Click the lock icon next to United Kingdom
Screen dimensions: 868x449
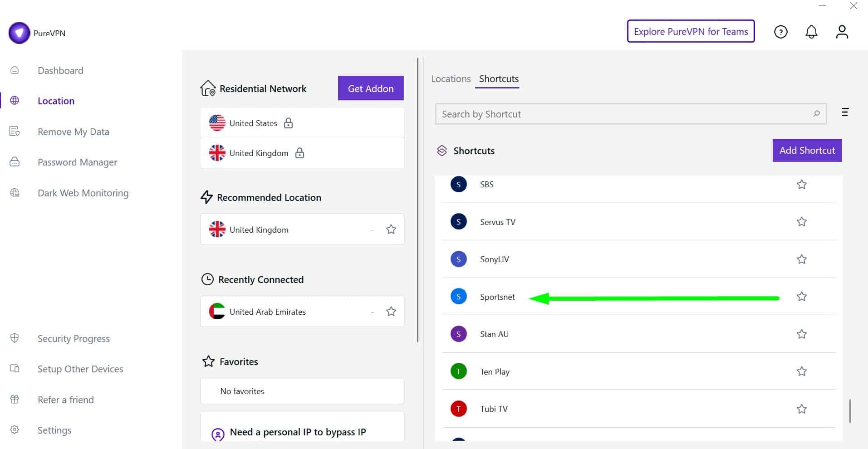(299, 153)
